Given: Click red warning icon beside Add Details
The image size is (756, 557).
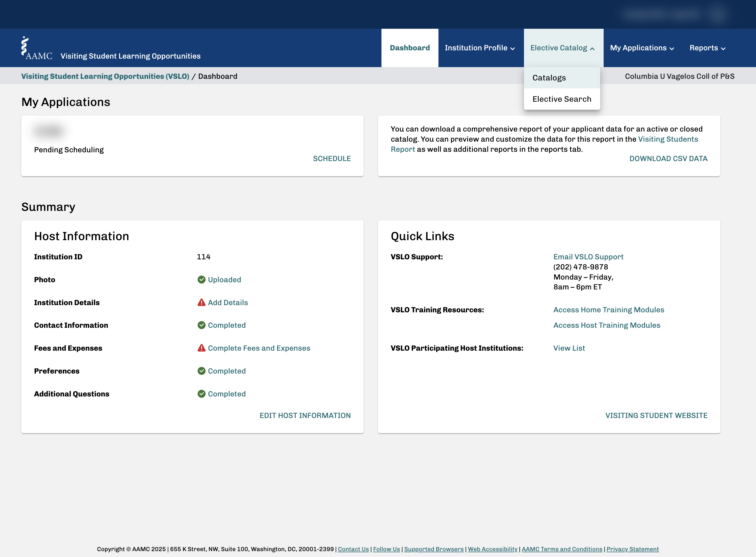Looking at the screenshot, I should tap(201, 302).
